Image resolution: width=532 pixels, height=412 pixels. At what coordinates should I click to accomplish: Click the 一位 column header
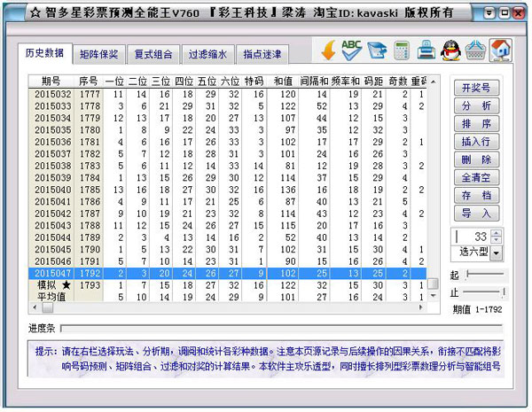pyautogui.click(x=114, y=82)
